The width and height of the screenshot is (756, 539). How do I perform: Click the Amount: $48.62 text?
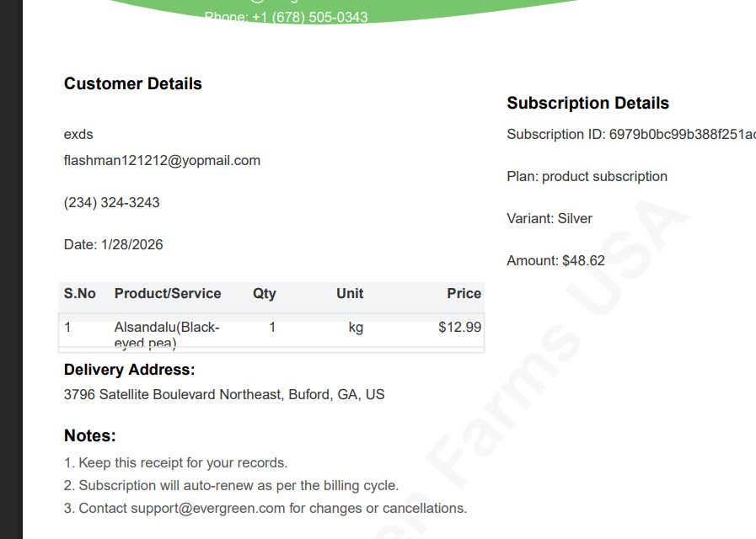point(555,260)
